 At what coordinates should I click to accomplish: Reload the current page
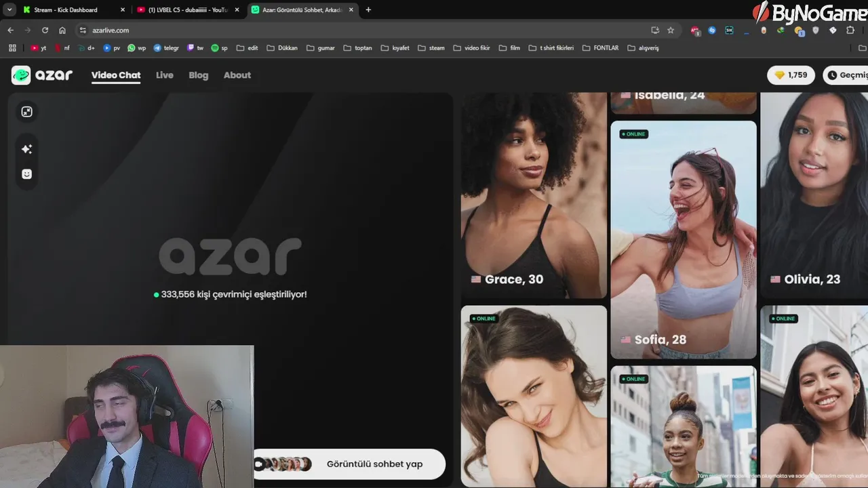(45, 30)
